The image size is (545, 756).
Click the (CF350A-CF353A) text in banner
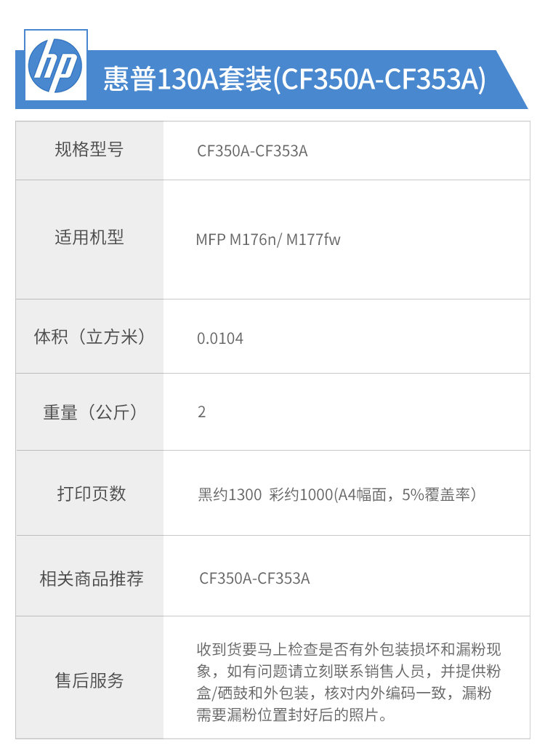pyautogui.click(x=379, y=79)
